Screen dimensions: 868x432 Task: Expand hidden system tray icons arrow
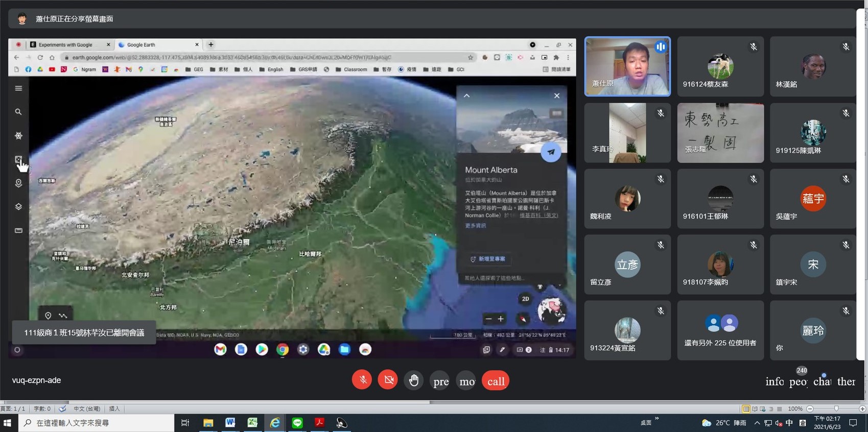point(757,423)
